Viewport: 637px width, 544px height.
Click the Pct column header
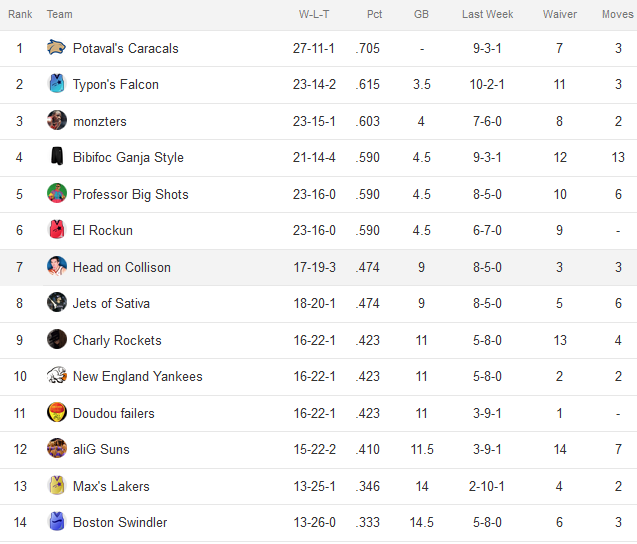coord(375,14)
